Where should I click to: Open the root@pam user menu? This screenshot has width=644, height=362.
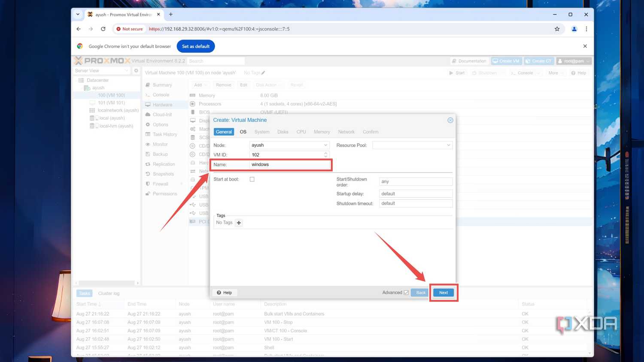pos(574,61)
